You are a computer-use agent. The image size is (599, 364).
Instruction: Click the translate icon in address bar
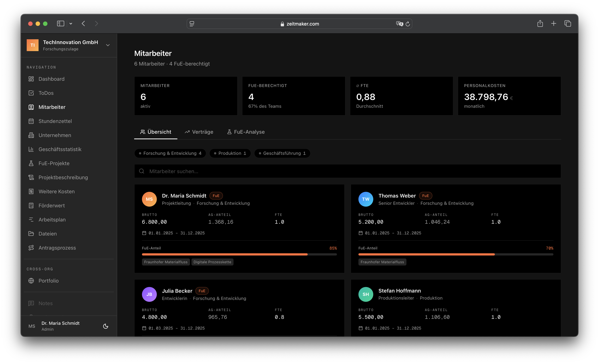399,24
